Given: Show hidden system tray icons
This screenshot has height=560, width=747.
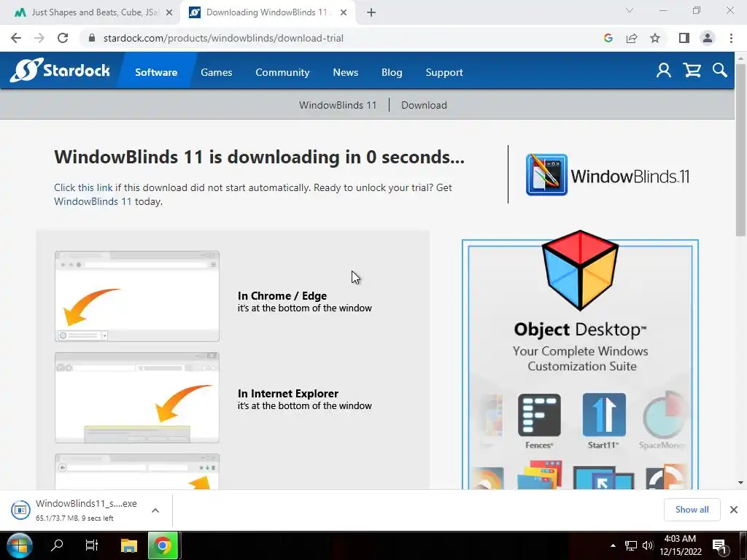Looking at the screenshot, I should point(613,545).
